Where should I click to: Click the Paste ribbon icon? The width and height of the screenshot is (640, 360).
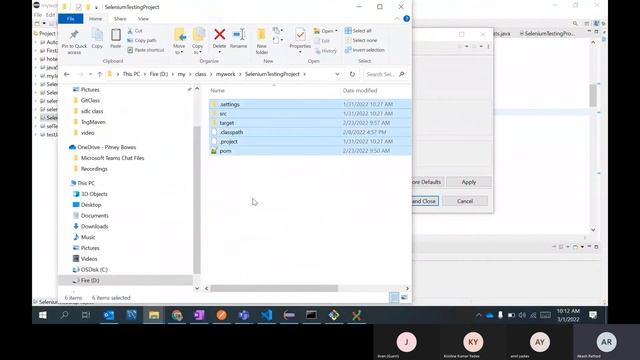coord(116,39)
